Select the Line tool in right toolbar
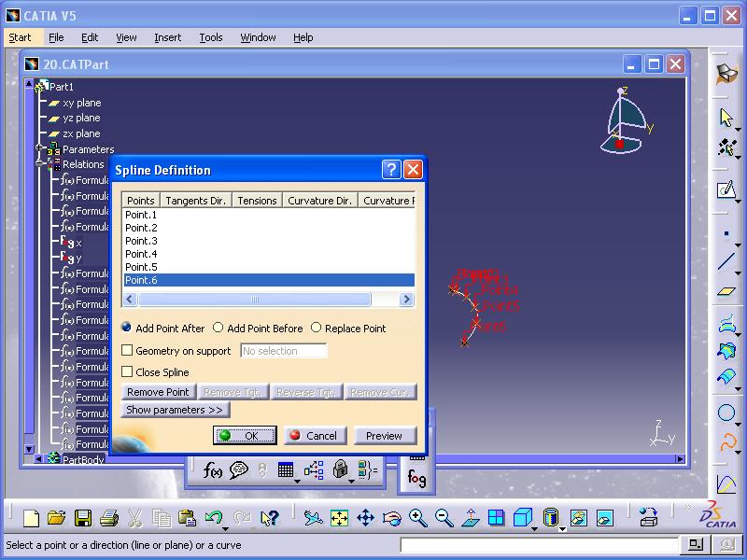 (726, 262)
